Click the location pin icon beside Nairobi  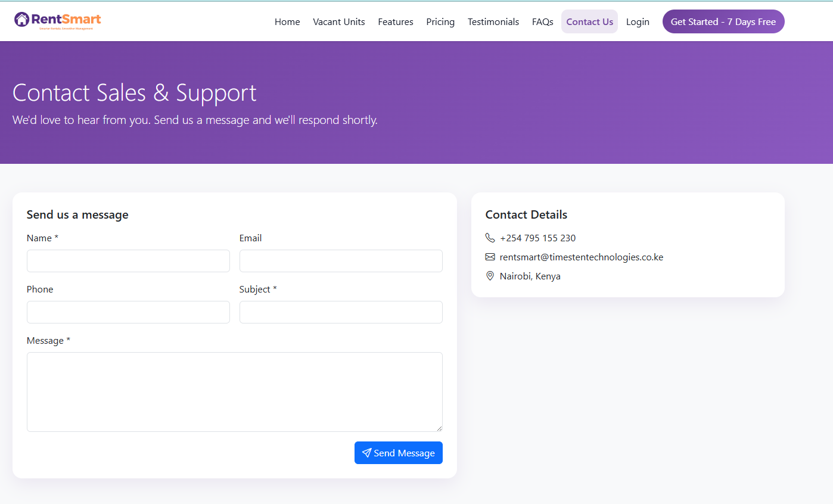click(x=490, y=276)
